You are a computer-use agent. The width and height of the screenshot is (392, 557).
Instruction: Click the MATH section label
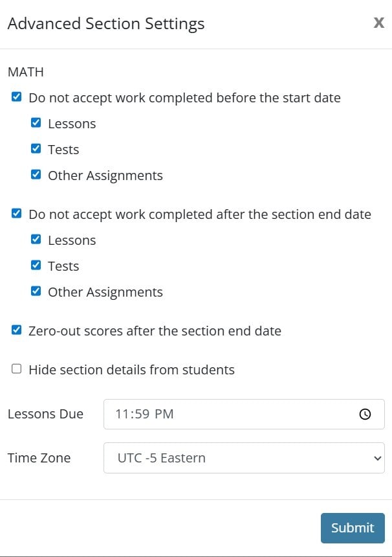coord(25,72)
